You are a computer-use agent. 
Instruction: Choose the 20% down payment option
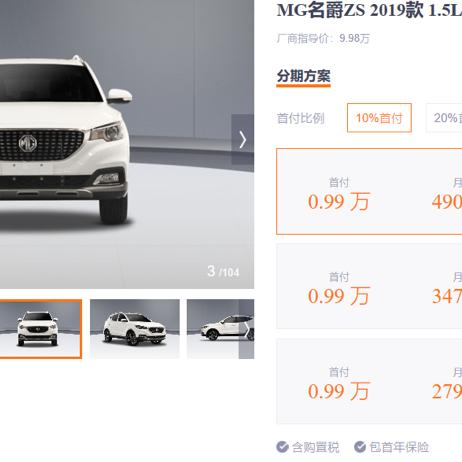click(444, 118)
